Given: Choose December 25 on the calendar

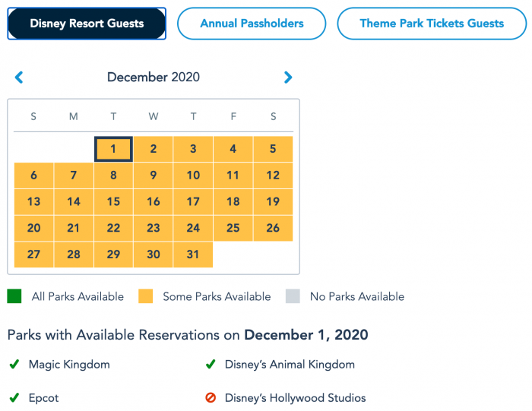Looking at the screenshot, I should [233, 228].
